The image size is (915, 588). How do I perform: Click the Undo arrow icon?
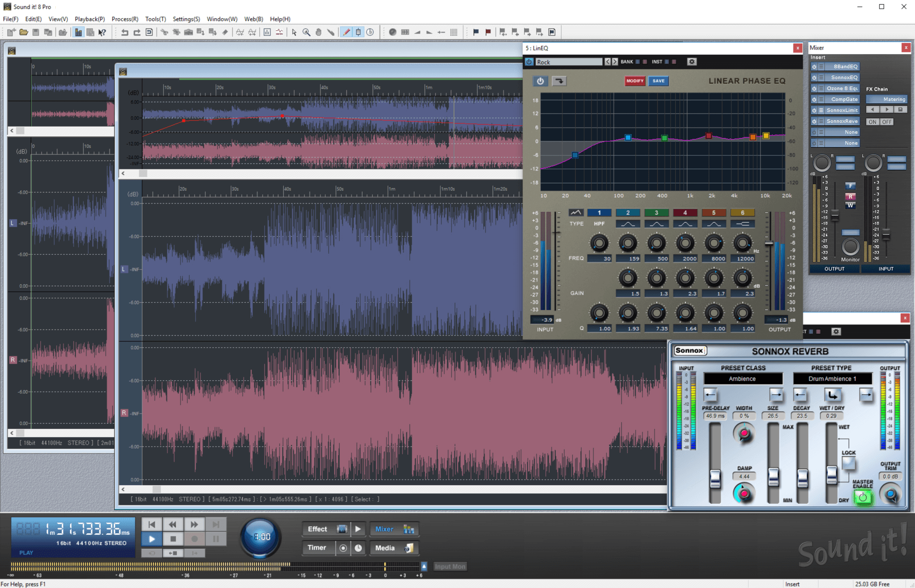(x=126, y=32)
